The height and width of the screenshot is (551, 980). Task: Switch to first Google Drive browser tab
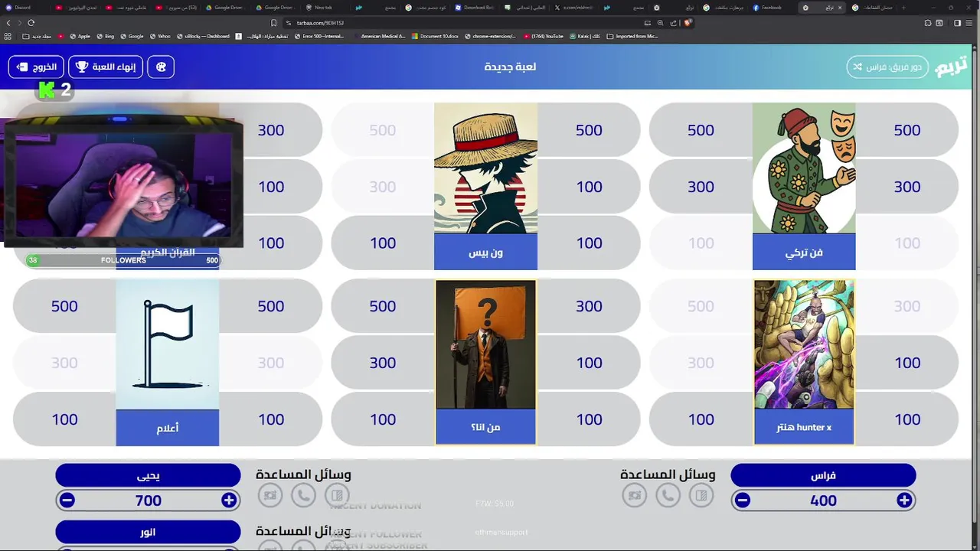pyautogui.click(x=224, y=8)
